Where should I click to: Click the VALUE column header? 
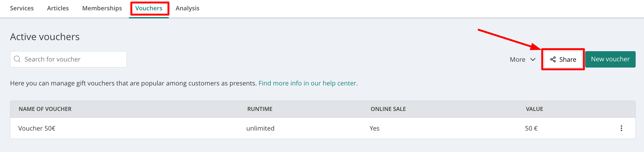[x=534, y=109]
